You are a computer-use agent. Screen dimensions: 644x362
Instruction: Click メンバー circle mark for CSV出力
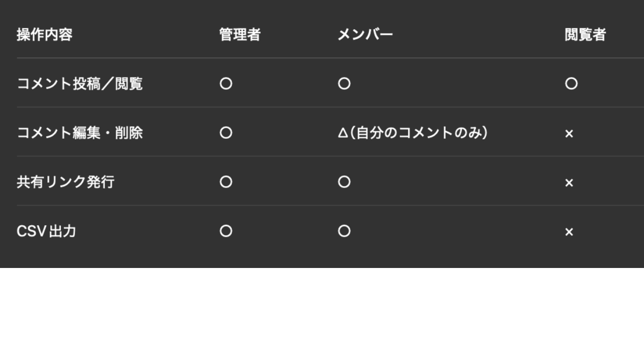pyautogui.click(x=344, y=231)
